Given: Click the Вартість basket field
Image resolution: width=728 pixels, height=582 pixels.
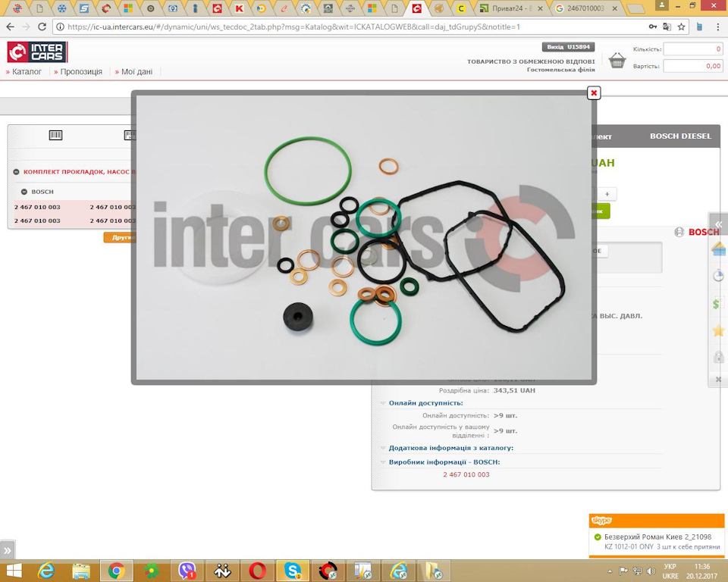Looking at the screenshot, I should click(x=692, y=66).
